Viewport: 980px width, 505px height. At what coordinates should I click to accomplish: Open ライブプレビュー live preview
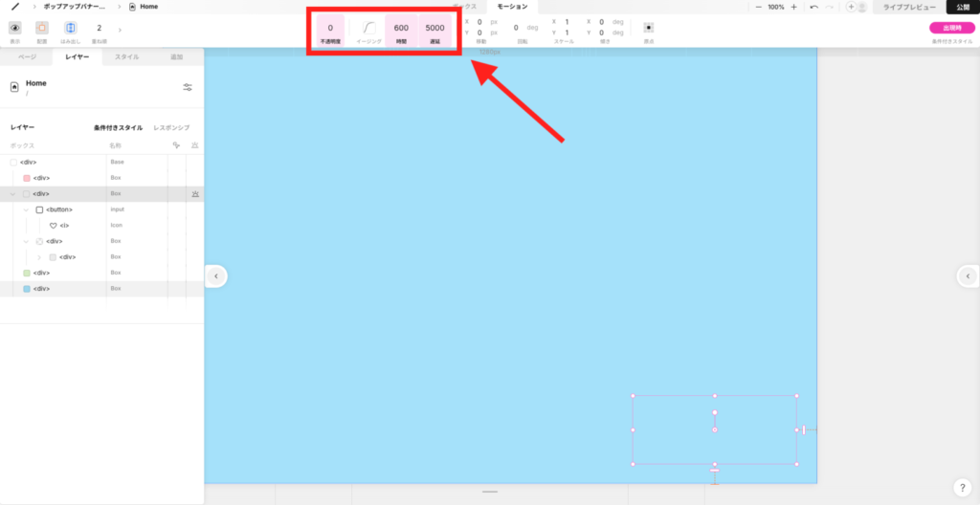tap(909, 7)
